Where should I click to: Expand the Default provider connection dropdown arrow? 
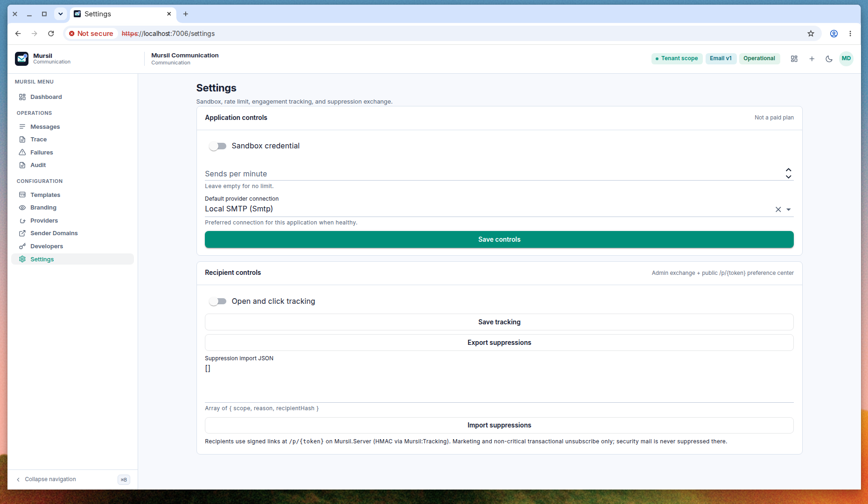click(789, 210)
